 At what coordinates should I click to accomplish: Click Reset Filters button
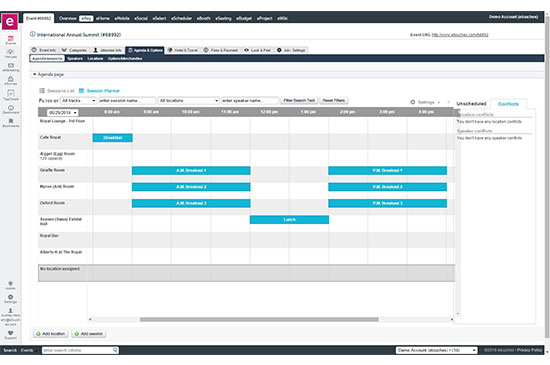334,101
